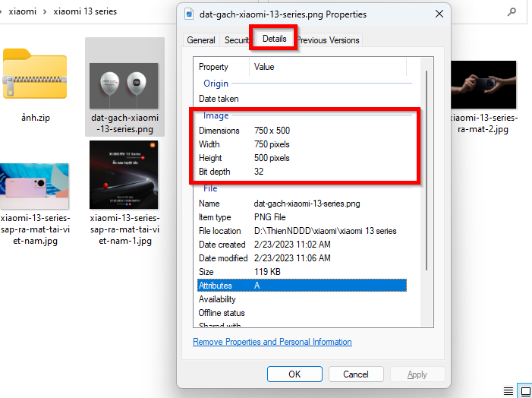This screenshot has width=532, height=398.
Task: Select the Bit depth row showing 32
Action: (302, 172)
